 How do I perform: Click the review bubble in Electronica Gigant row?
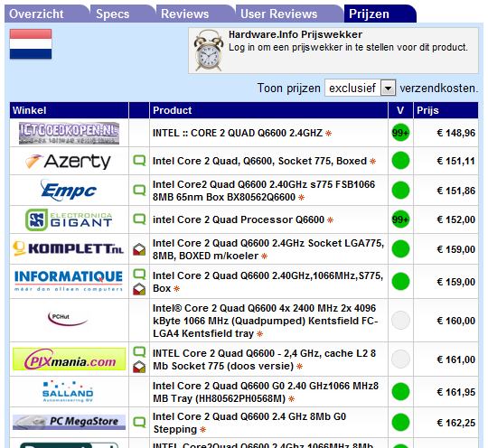click(139, 219)
